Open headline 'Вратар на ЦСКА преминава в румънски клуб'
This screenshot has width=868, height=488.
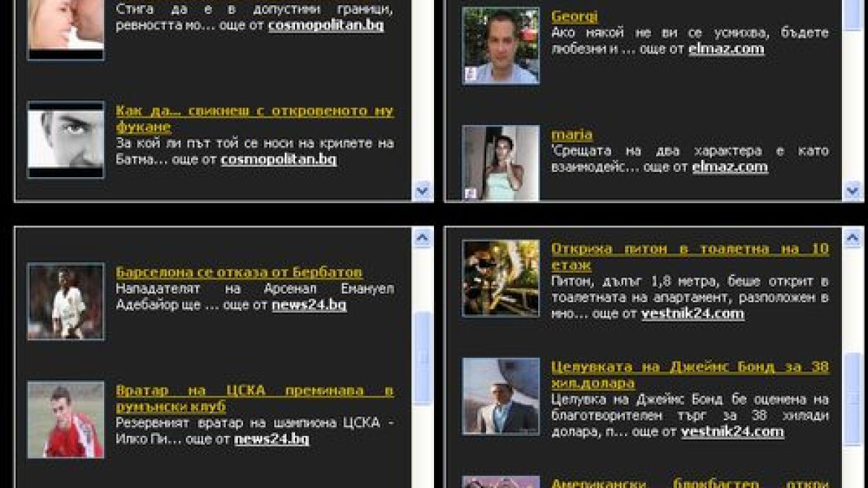[255, 398]
